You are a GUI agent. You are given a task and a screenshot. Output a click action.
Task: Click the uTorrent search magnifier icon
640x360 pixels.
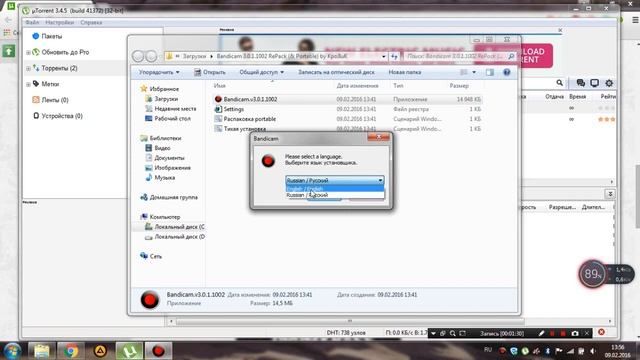[560, 83]
